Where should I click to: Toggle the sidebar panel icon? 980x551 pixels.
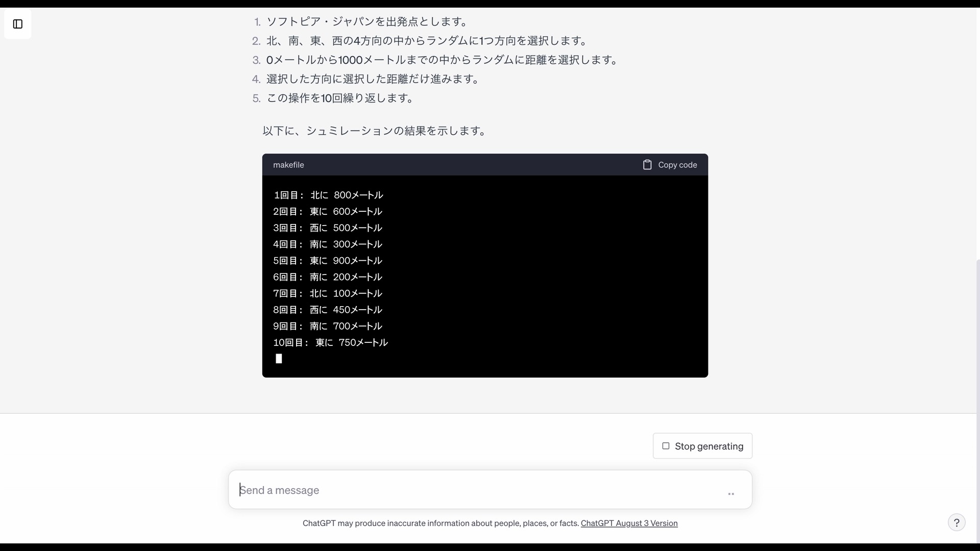[x=18, y=24]
